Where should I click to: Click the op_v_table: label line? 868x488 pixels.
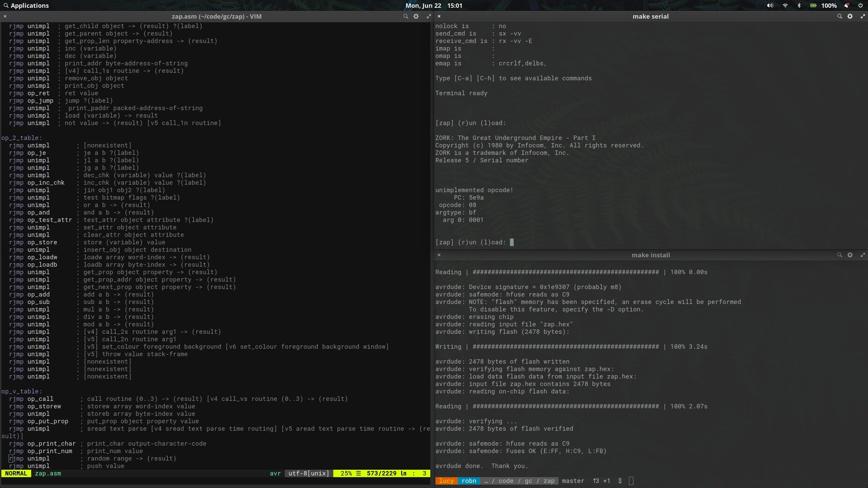[x=22, y=391]
